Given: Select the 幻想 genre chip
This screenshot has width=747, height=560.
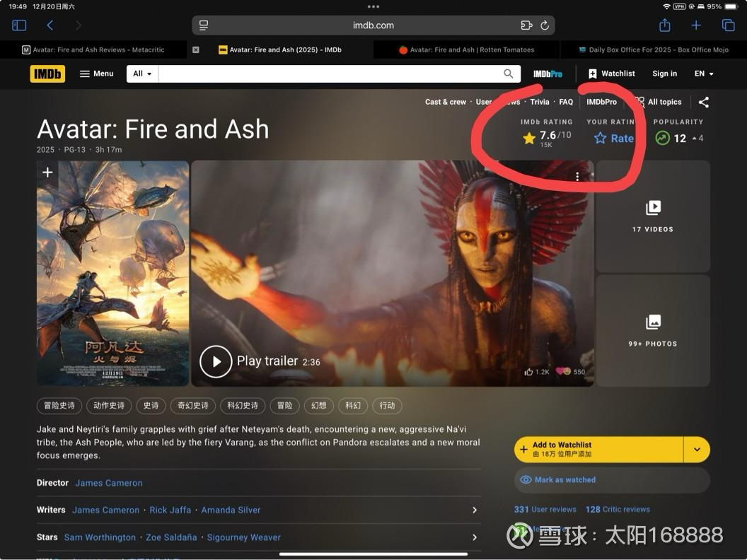Looking at the screenshot, I should pyautogui.click(x=319, y=406).
